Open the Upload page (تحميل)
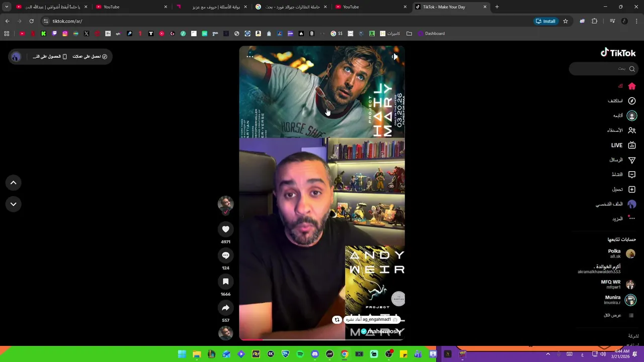Screen dimensions: 644x362 (x=624, y=190)
